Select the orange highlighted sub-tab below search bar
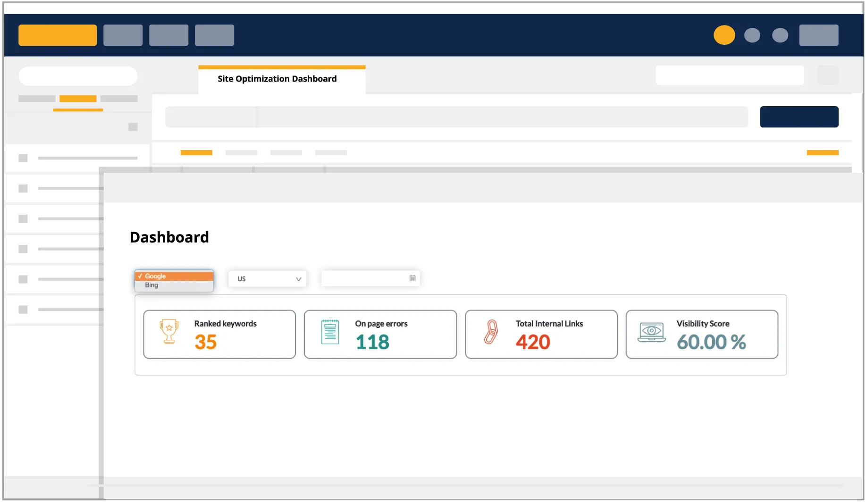The height and width of the screenshot is (504, 866). tap(196, 152)
